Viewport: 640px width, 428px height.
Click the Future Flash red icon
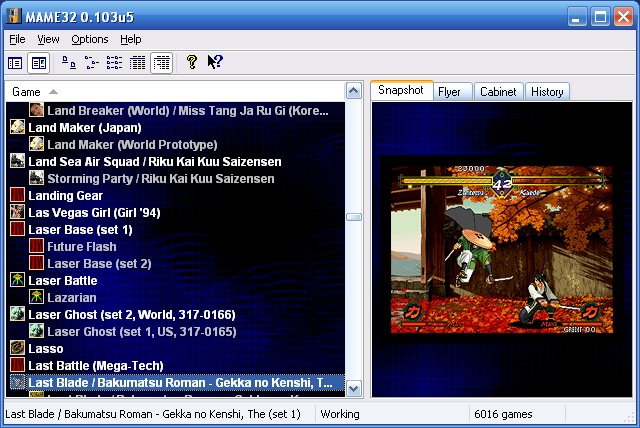37,246
